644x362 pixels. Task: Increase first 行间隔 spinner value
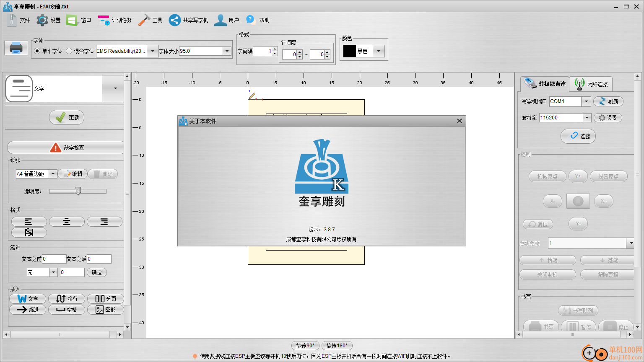click(299, 52)
